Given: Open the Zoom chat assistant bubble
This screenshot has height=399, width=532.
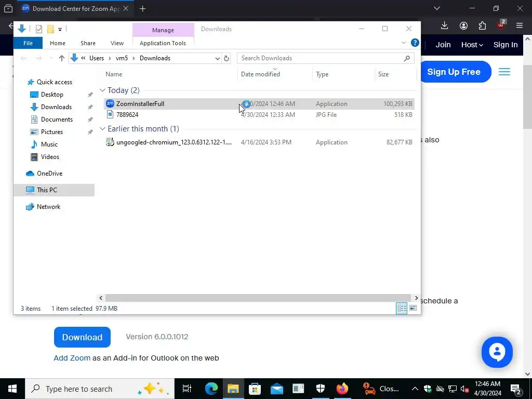Looking at the screenshot, I should [x=497, y=352].
